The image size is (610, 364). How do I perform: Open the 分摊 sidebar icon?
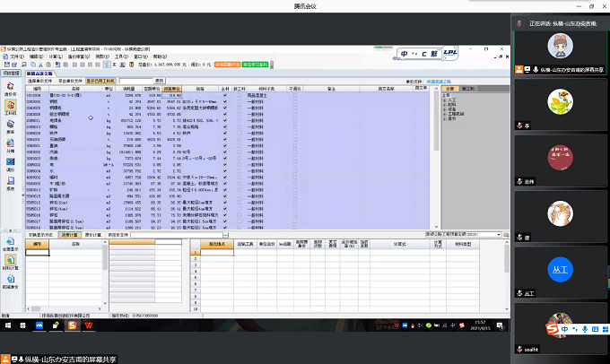coord(11,145)
